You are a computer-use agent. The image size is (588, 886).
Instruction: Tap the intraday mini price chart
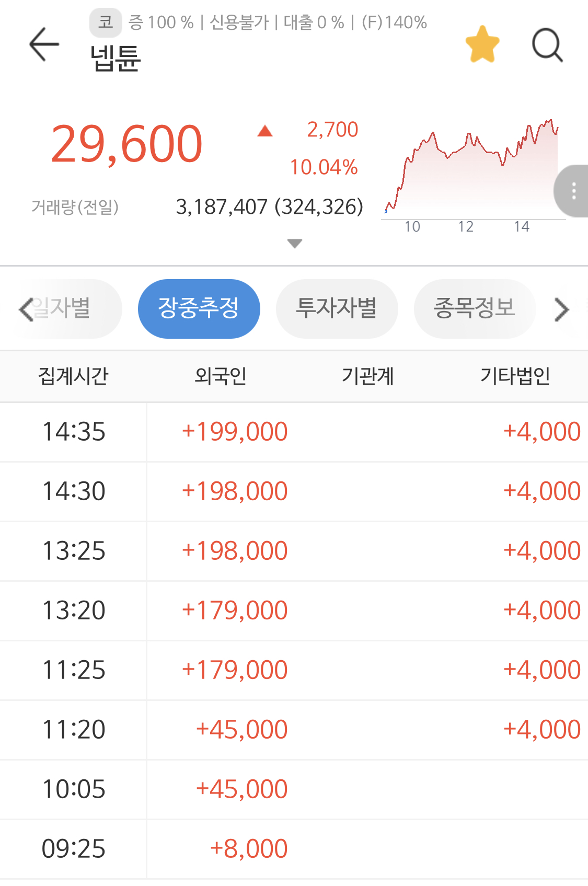[473, 167]
